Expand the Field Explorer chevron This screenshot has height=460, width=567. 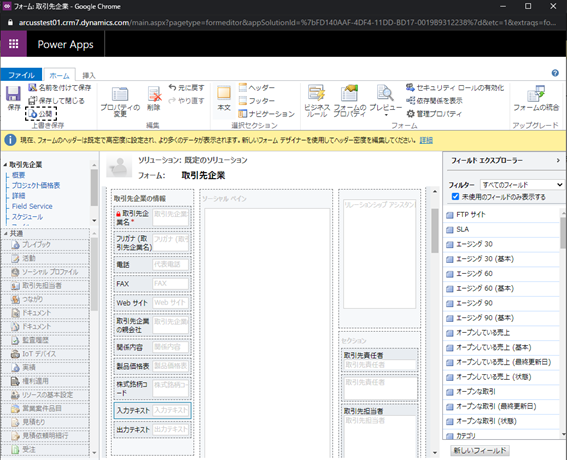click(558, 160)
